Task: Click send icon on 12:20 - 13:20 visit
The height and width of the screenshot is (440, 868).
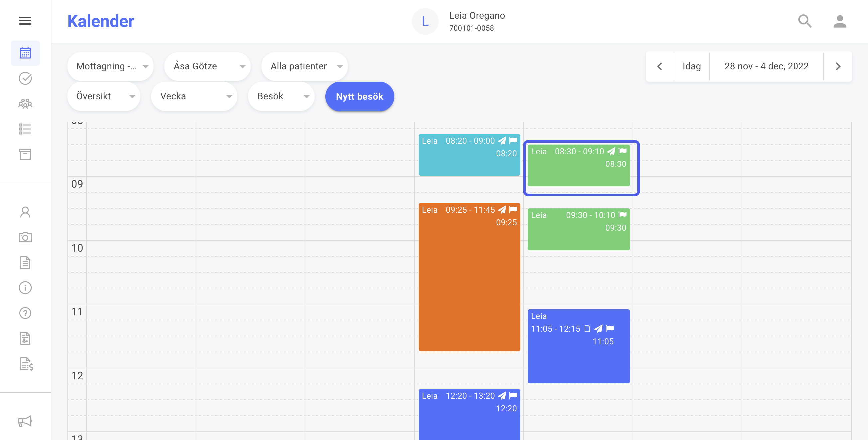Action: click(x=502, y=396)
